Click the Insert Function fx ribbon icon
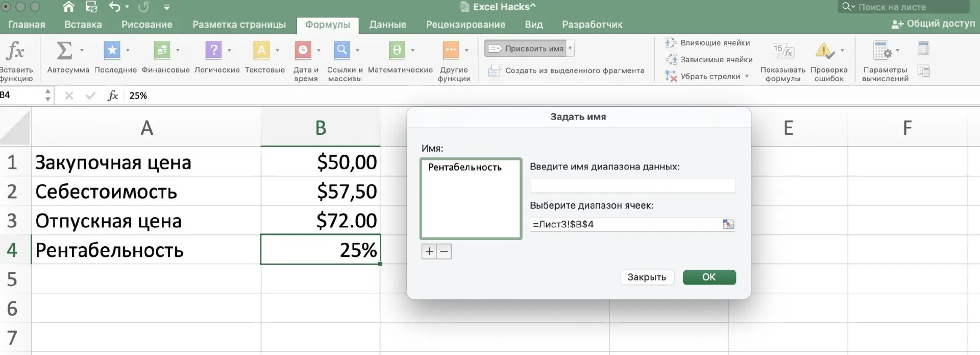Image resolution: width=980 pixels, height=355 pixels. [15, 51]
